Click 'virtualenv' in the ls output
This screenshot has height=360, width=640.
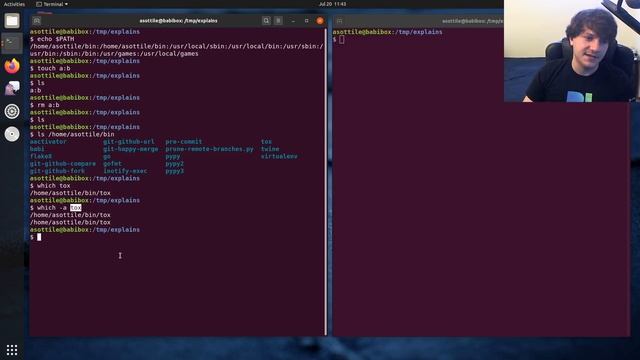(x=279, y=156)
